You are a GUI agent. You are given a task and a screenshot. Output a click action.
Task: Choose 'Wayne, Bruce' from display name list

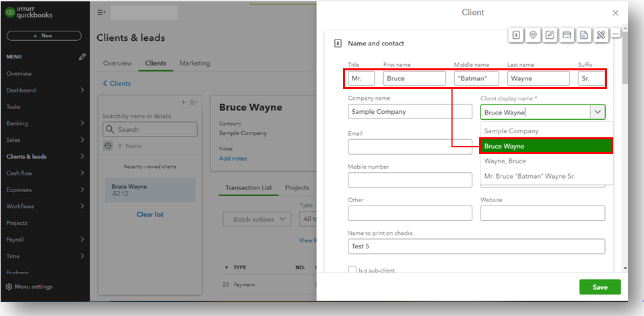[505, 161]
